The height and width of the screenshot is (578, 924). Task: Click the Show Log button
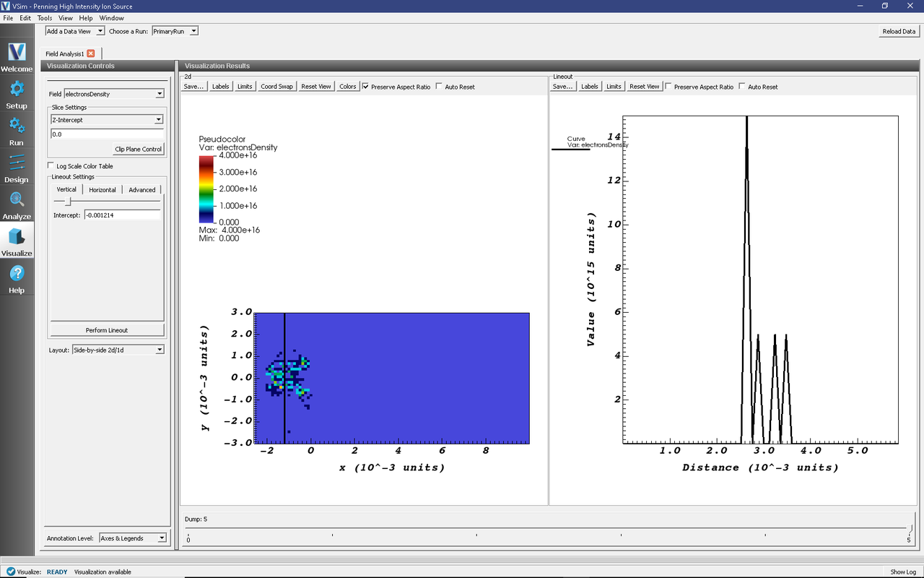pyautogui.click(x=903, y=571)
